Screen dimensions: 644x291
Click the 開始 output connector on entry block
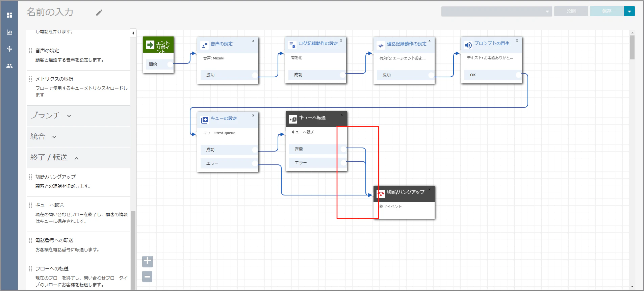pyautogui.click(x=170, y=64)
